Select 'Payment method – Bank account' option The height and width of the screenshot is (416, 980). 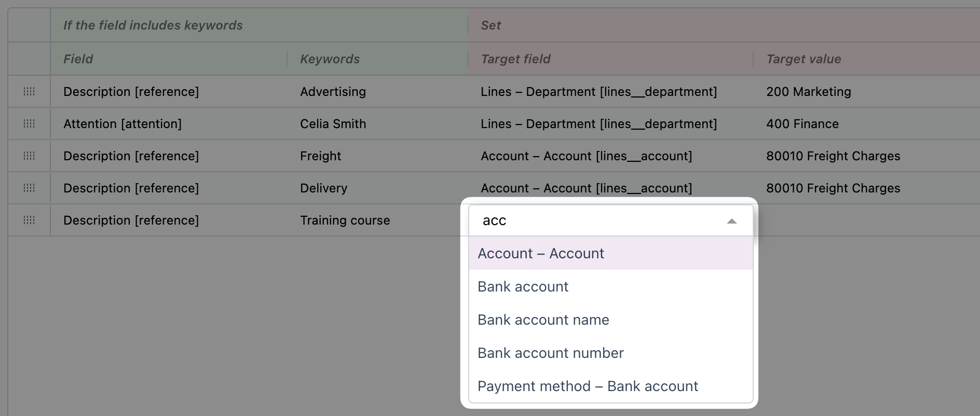click(x=610, y=386)
